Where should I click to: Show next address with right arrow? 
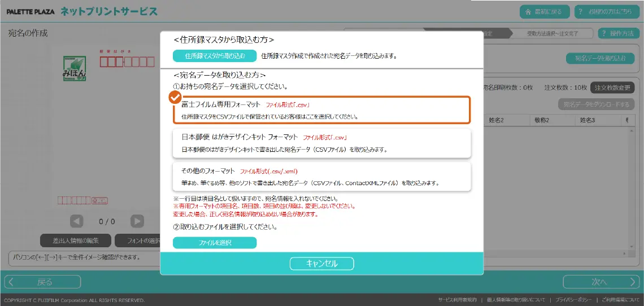point(137,221)
